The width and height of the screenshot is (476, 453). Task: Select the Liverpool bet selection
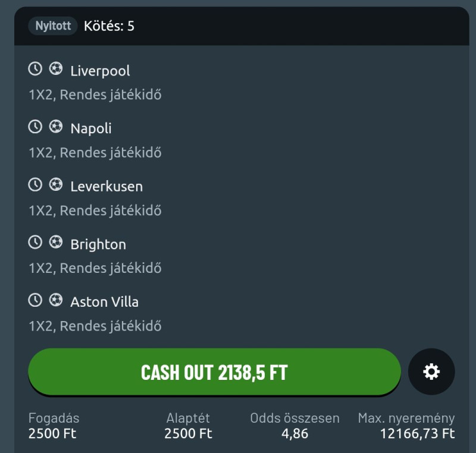[x=100, y=71]
